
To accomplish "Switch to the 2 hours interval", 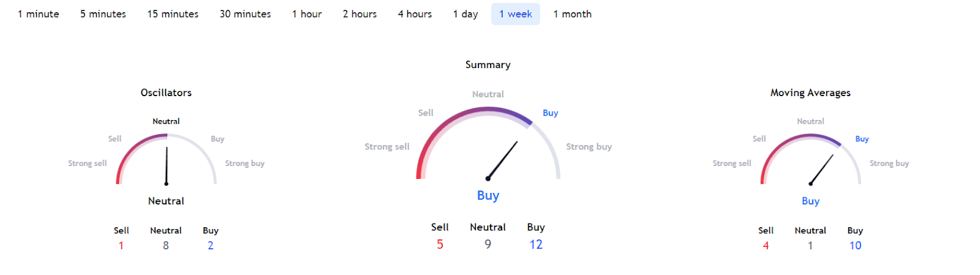I will click(x=360, y=14).
